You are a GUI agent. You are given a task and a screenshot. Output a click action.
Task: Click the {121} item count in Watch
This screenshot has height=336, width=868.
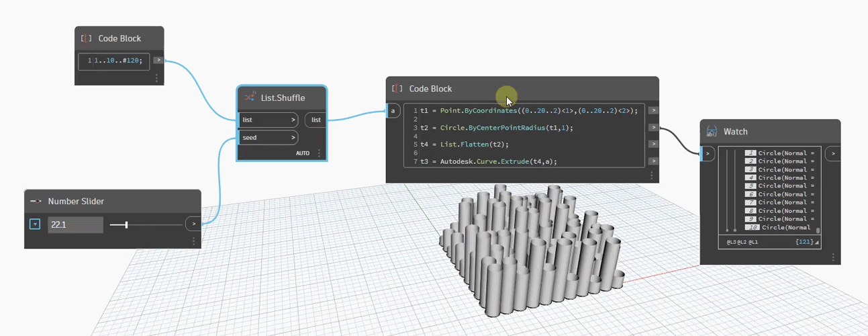pos(804,242)
